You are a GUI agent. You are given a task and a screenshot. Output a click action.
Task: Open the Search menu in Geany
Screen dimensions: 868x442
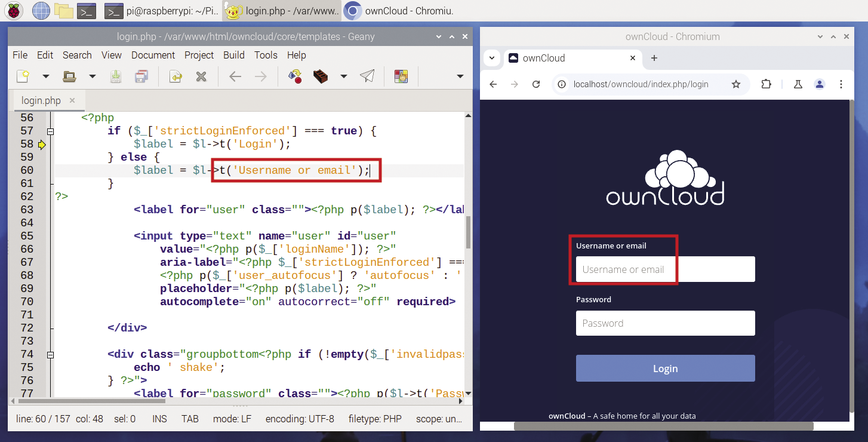tap(77, 55)
